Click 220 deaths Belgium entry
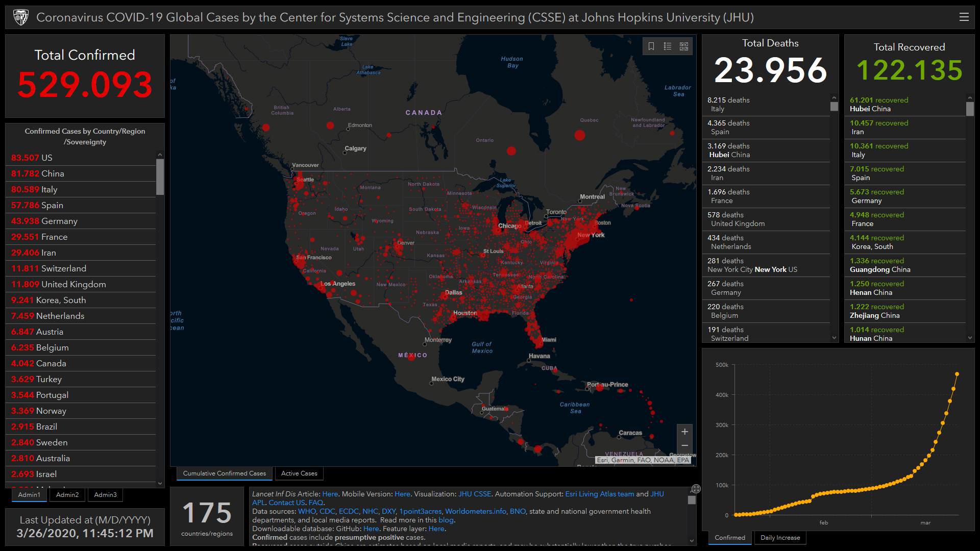Image resolution: width=980 pixels, height=551 pixels. [767, 311]
